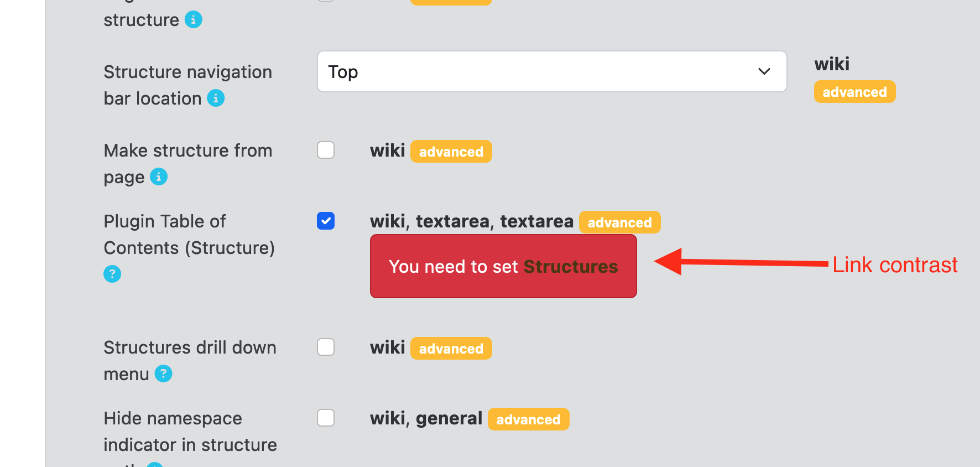This screenshot has width=980, height=467.
Task: Open help icon under Plugin Table of Contents
Action: tap(112, 274)
